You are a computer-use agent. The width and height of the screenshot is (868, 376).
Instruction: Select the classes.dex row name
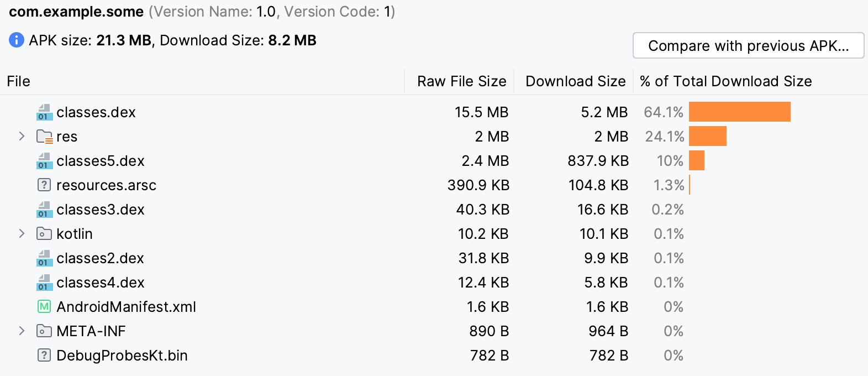pyautogui.click(x=96, y=112)
